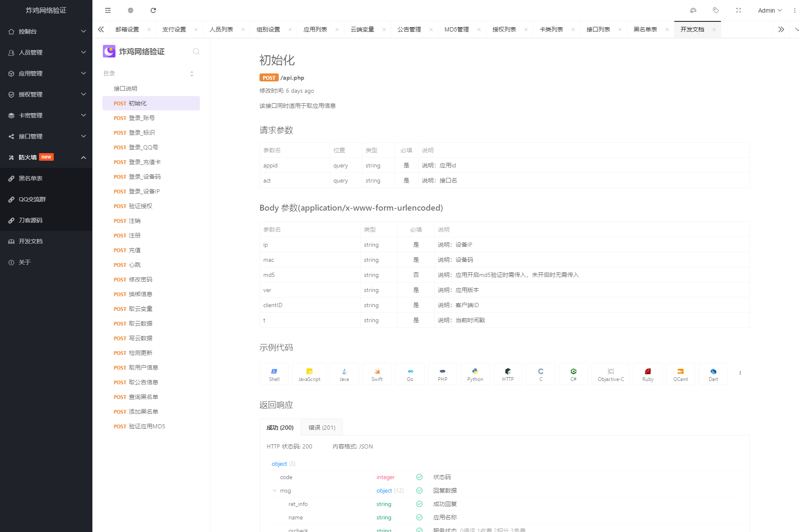Collapse the 防火墙 sidebar section
This screenshot has width=799, height=532.
46,157
